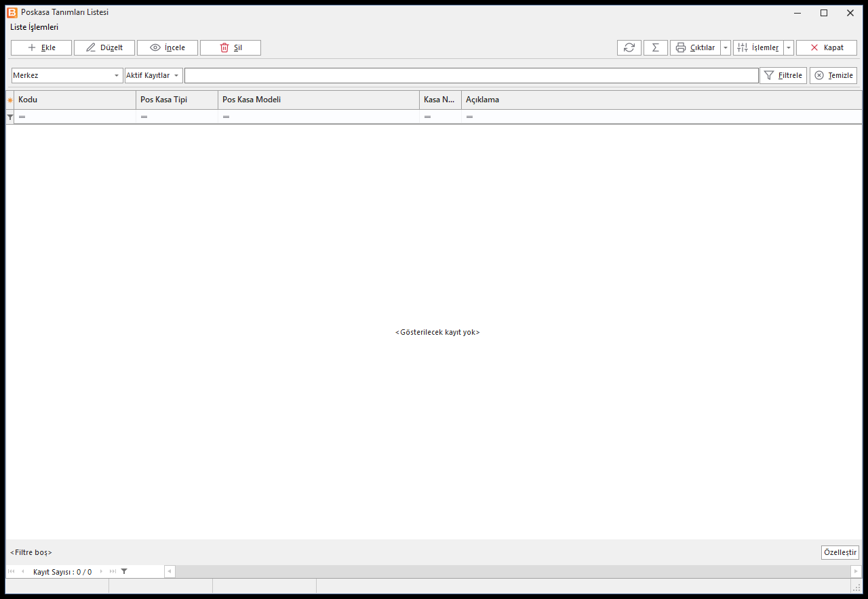Click the orange asterisk column chooser icon
The height and width of the screenshot is (599, 868).
tap(10, 100)
